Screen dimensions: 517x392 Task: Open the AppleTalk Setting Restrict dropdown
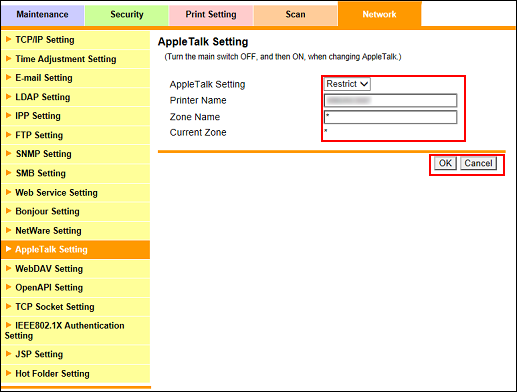(x=347, y=84)
